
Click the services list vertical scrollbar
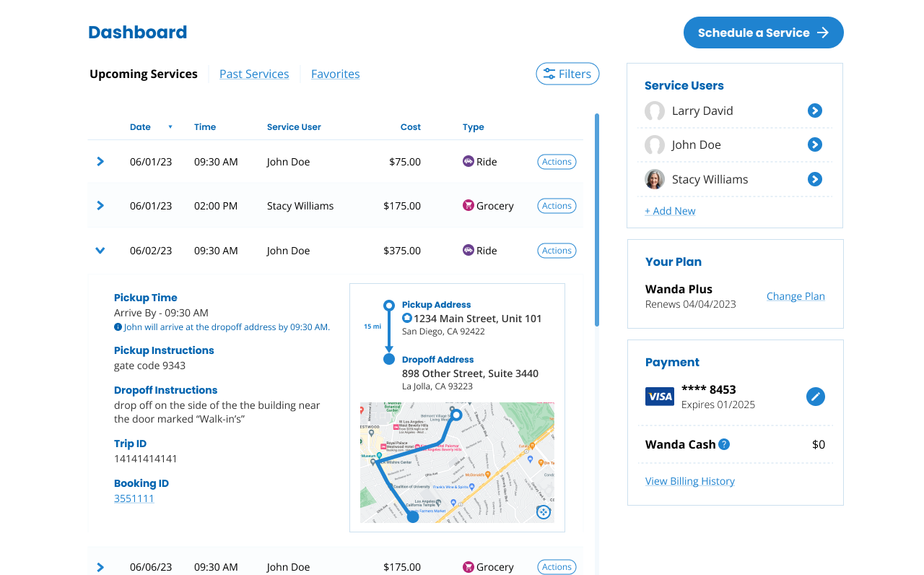point(597,220)
